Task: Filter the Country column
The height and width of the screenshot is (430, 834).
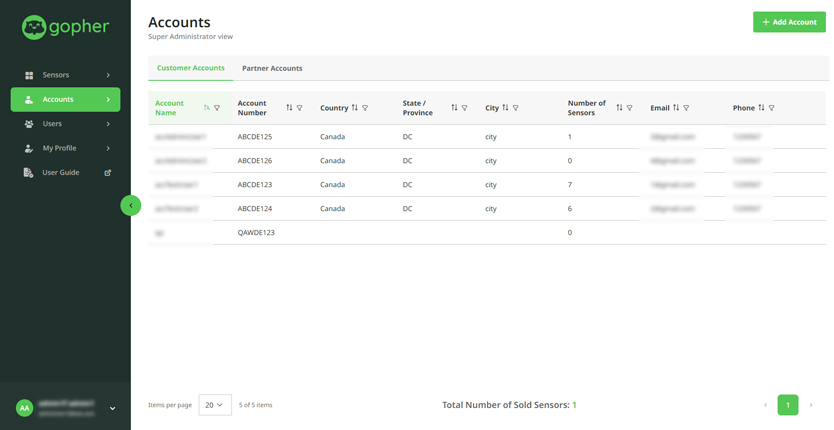Action: click(x=365, y=108)
